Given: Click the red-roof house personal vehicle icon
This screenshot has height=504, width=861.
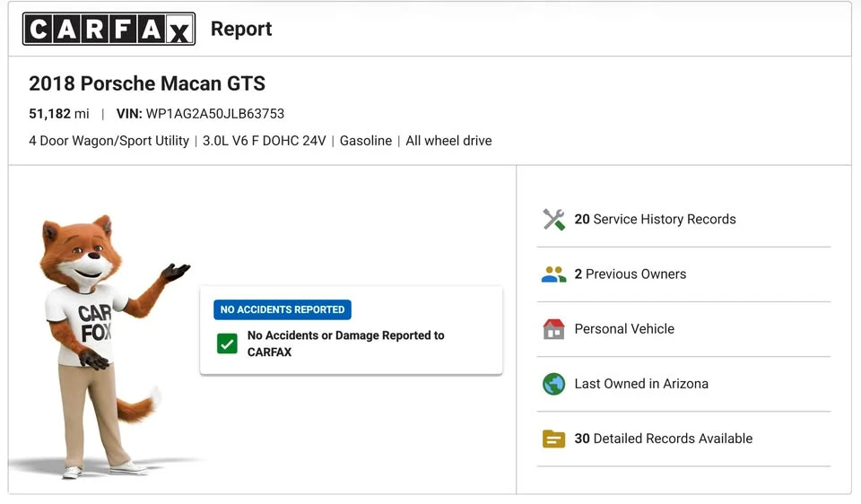Looking at the screenshot, I should [x=553, y=329].
